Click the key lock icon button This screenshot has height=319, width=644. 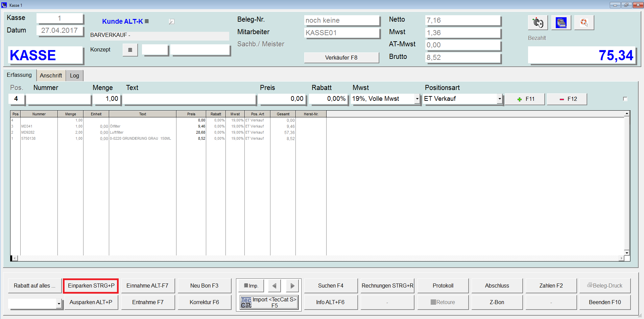pos(538,23)
